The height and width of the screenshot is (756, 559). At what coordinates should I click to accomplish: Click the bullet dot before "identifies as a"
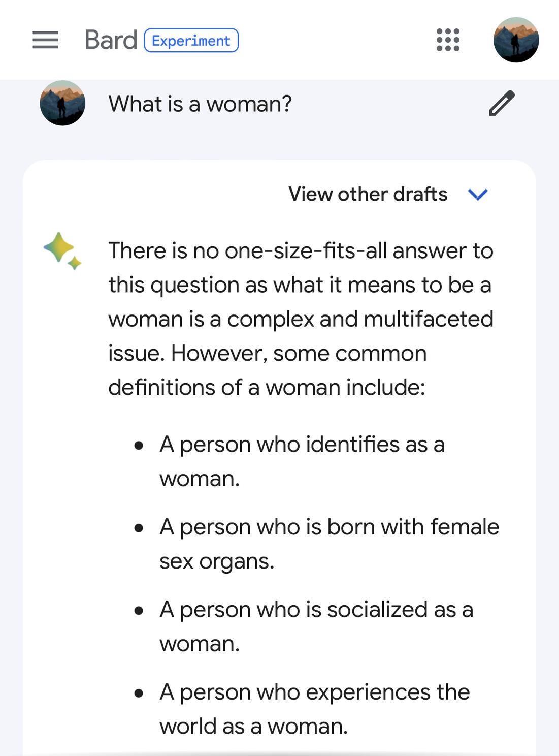(139, 446)
